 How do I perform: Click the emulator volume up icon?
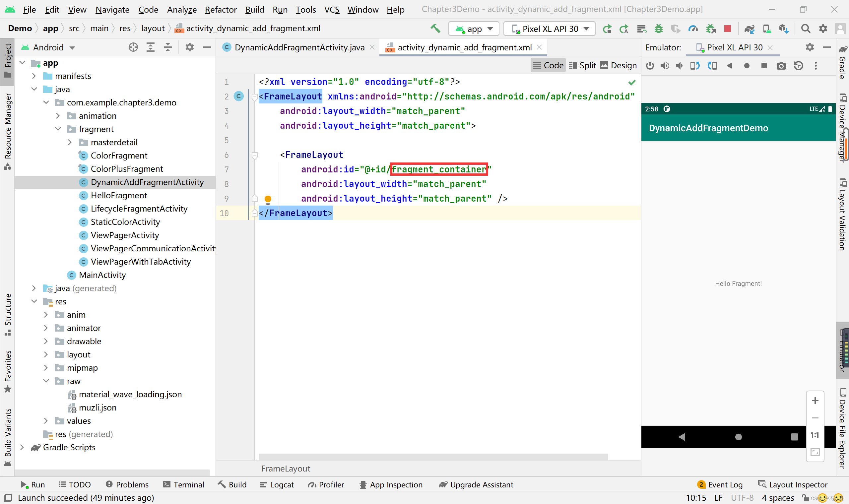(665, 66)
